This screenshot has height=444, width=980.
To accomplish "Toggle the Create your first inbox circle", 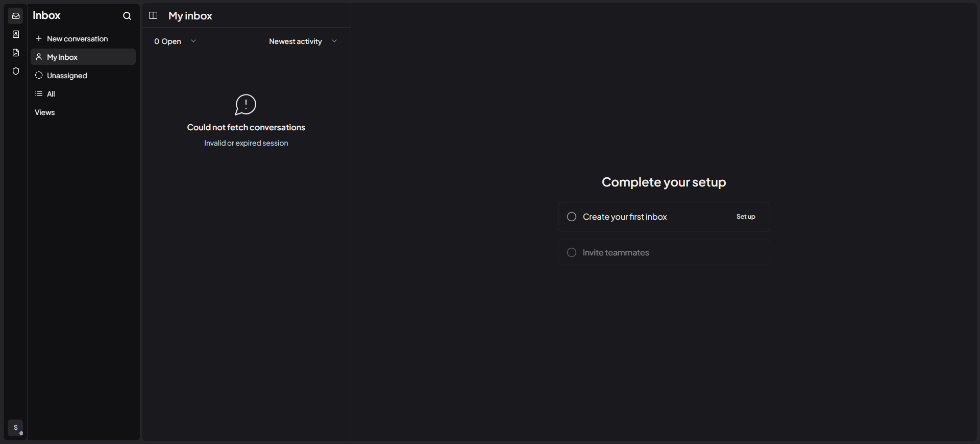I will [x=572, y=217].
